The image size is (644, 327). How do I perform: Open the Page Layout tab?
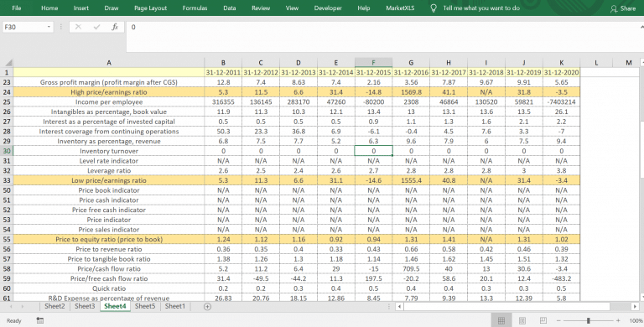click(150, 8)
